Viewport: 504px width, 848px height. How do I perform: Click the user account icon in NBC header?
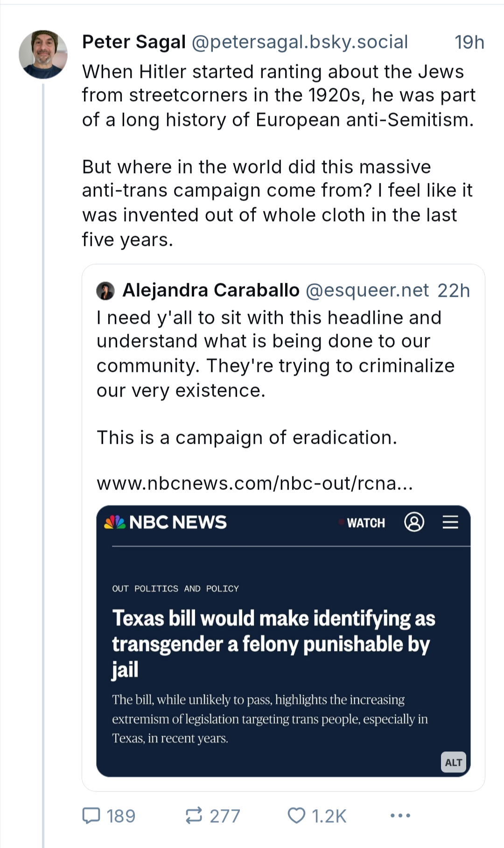414,522
